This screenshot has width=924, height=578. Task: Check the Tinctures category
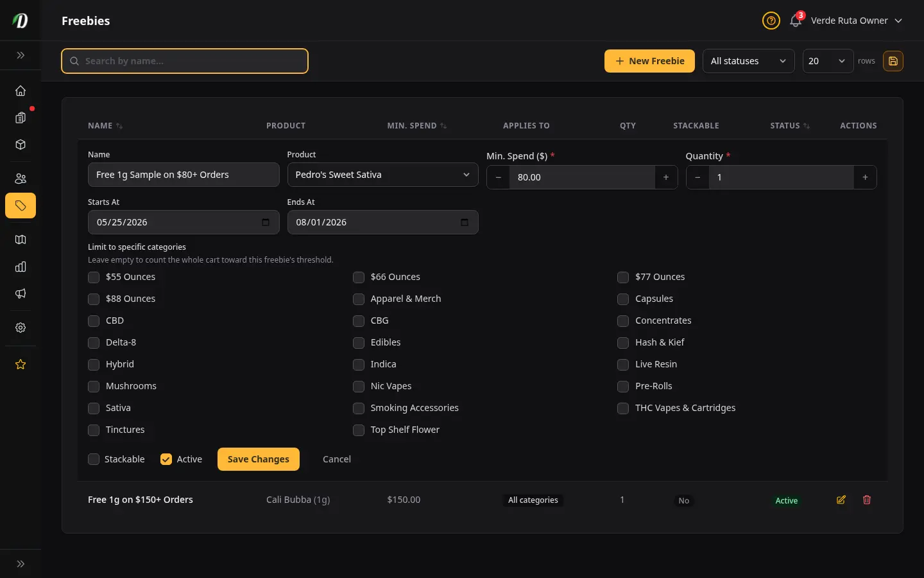(x=94, y=430)
